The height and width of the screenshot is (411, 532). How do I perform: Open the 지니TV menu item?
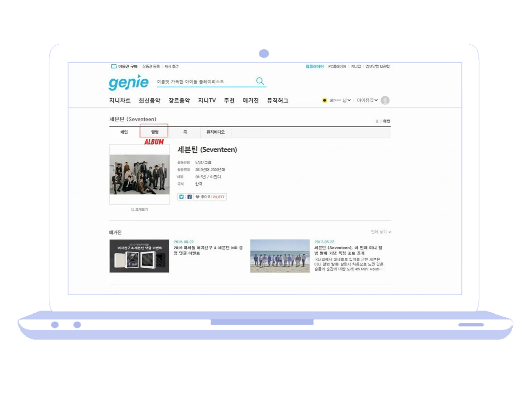(207, 100)
